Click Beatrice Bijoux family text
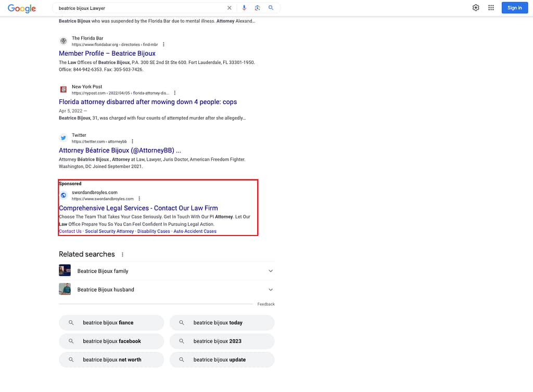The width and height of the screenshot is (533, 392). click(103, 271)
